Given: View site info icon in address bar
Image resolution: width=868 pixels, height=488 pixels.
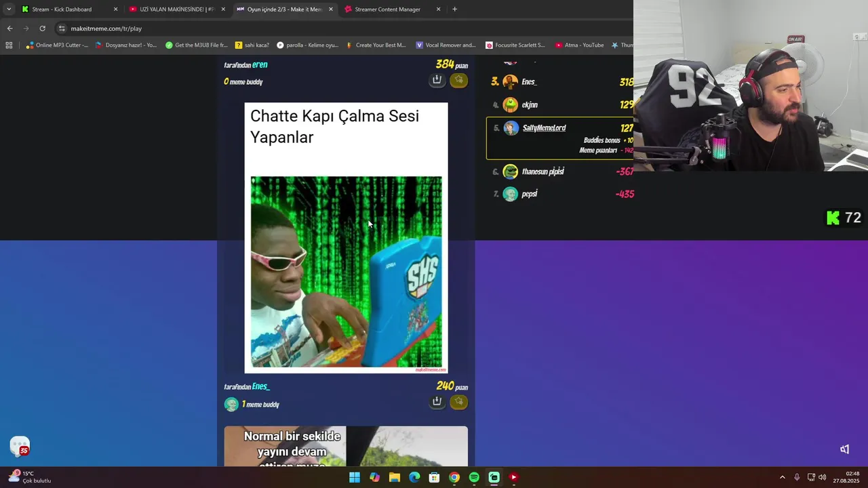Looking at the screenshot, I should tap(62, 28).
